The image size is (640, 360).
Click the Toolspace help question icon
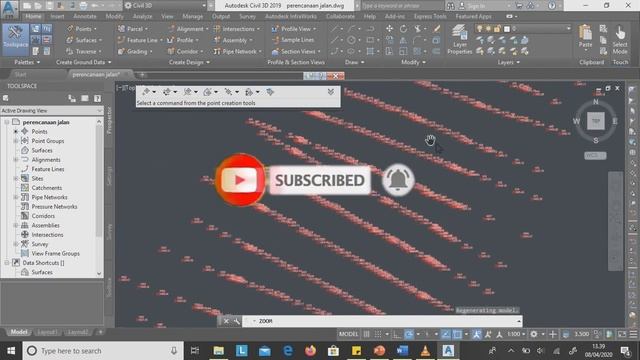pyautogui.click(x=97, y=98)
